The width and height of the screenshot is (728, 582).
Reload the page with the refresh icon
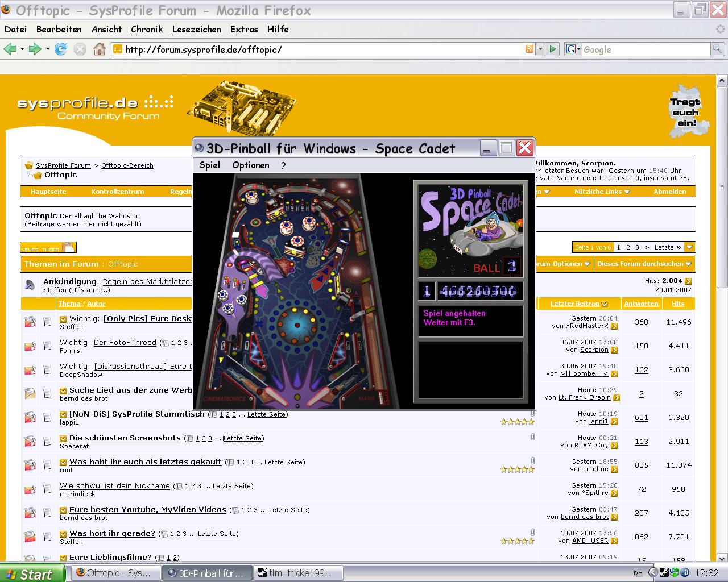coord(61,49)
